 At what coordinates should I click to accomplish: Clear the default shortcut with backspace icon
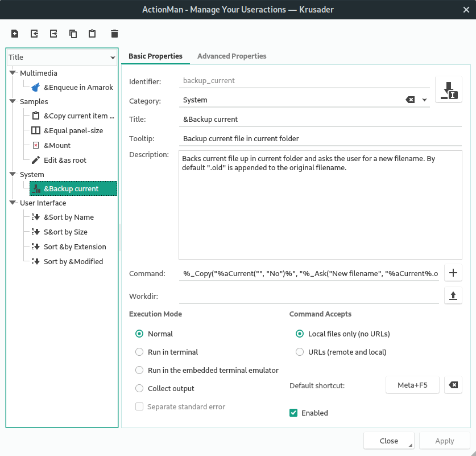click(453, 385)
